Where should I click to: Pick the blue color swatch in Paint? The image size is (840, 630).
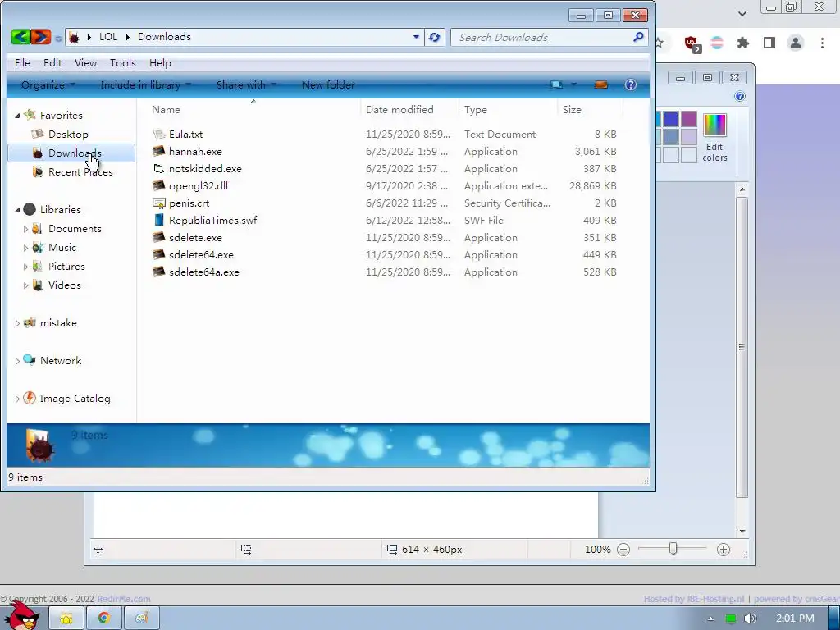tap(671, 119)
